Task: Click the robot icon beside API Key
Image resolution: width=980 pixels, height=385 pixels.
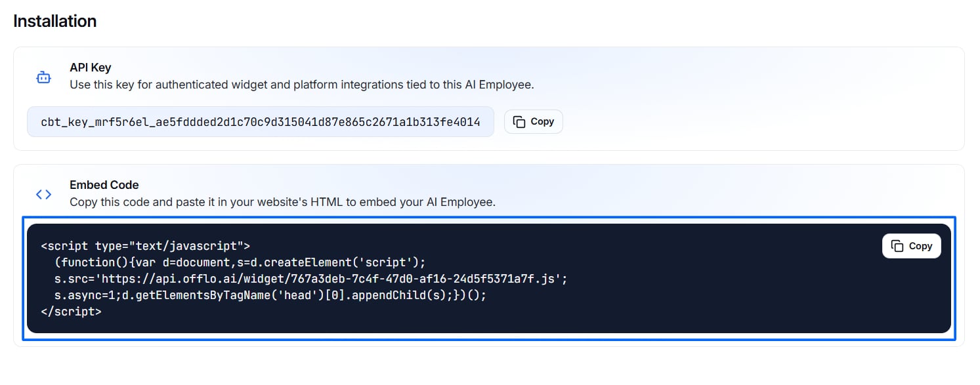Action: [x=43, y=77]
